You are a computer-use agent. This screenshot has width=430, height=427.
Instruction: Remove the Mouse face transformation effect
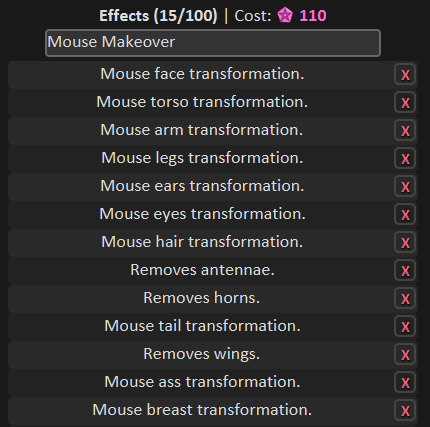[405, 74]
